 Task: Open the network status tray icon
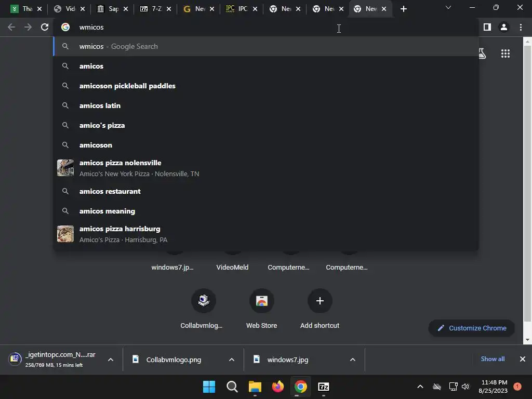(x=453, y=387)
